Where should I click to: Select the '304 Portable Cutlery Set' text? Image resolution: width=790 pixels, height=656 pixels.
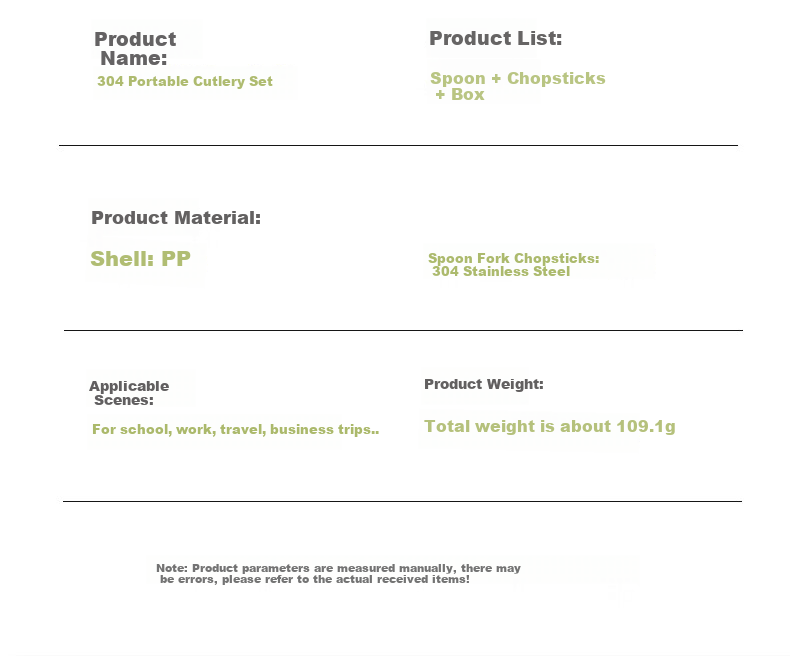[185, 81]
